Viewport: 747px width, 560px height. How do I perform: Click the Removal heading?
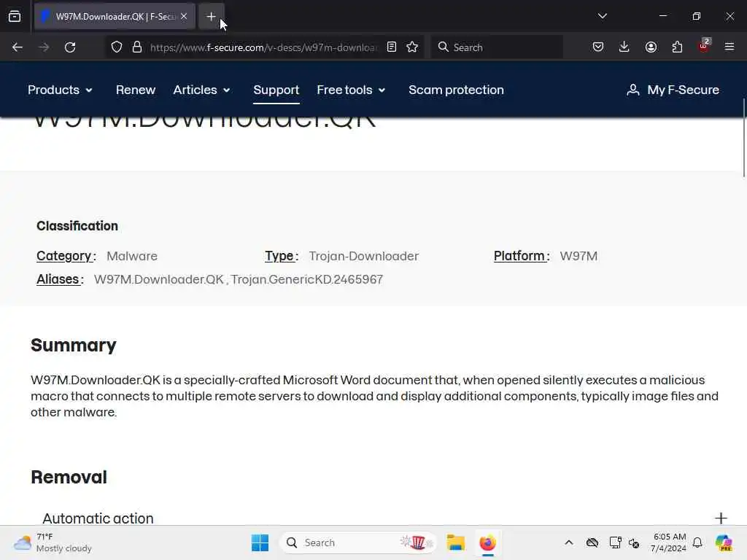coord(69,477)
